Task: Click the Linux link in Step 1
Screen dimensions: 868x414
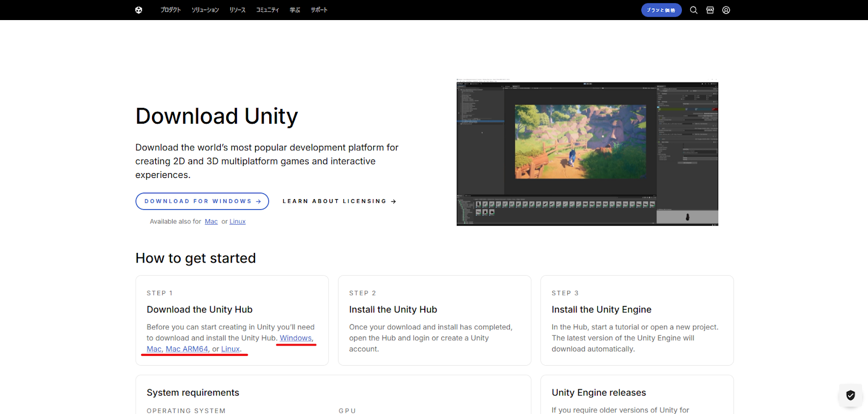Action: (x=230, y=349)
